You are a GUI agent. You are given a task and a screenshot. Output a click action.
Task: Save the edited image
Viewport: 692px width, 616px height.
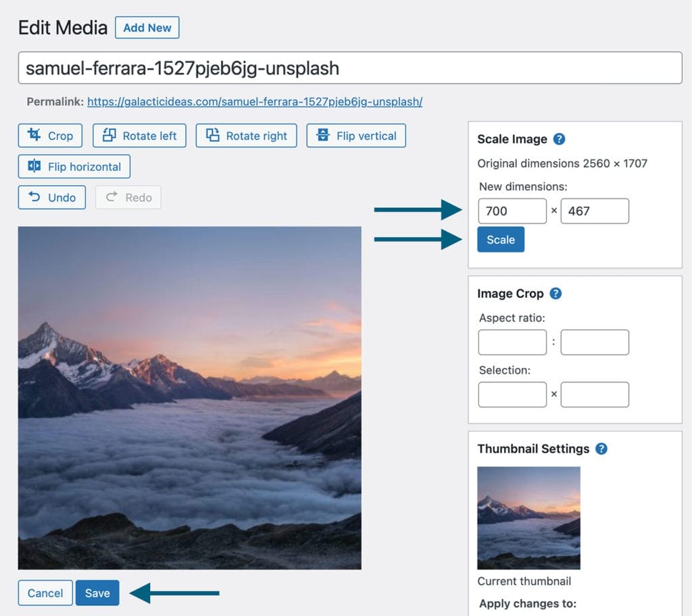[x=97, y=592]
